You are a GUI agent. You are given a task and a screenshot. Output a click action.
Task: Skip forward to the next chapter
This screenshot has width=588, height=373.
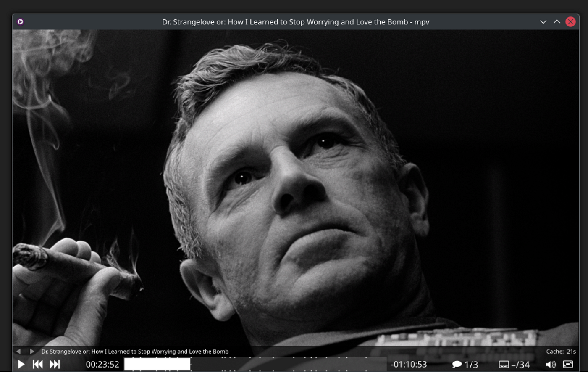pyautogui.click(x=55, y=364)
